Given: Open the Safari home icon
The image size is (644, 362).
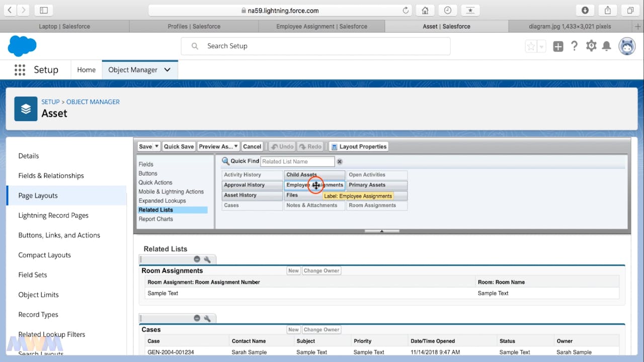Looking at the screenshot, I should [x=425, y=10].
